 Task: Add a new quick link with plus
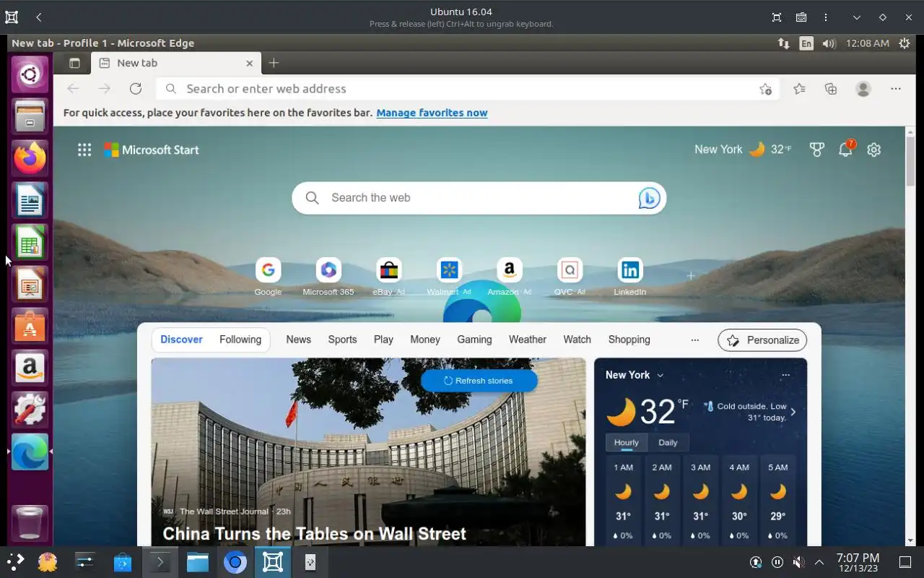[691, 275]
